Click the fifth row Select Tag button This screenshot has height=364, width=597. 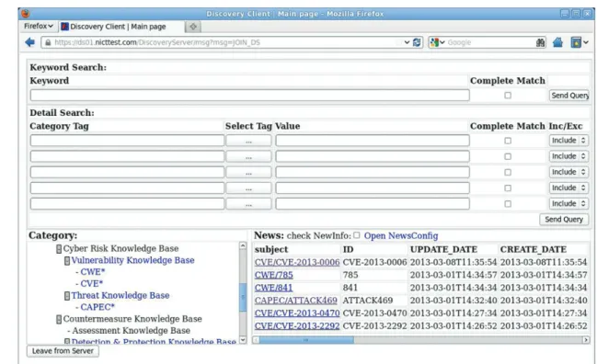(248, 204)
